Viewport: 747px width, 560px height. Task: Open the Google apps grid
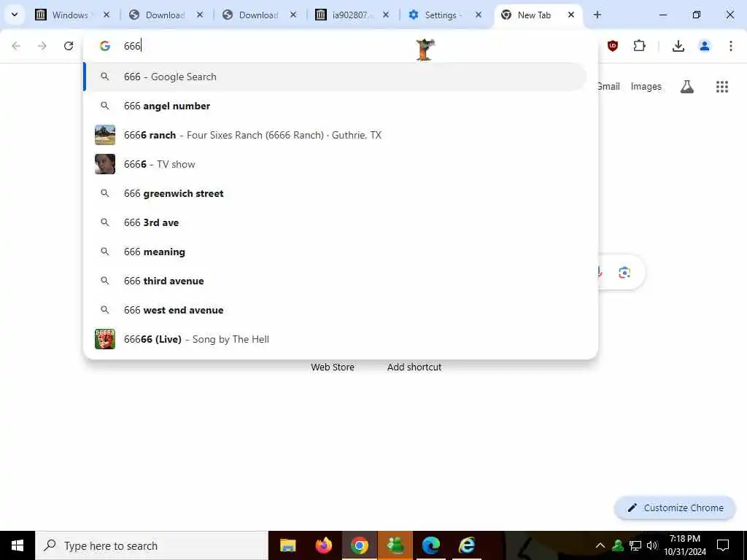721,86
